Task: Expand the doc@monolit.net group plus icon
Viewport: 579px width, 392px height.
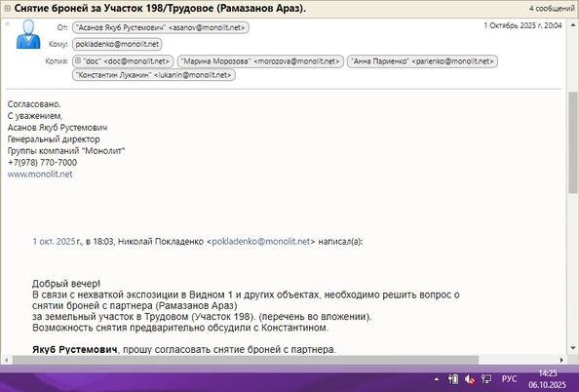Action: (x=78, y=60)
